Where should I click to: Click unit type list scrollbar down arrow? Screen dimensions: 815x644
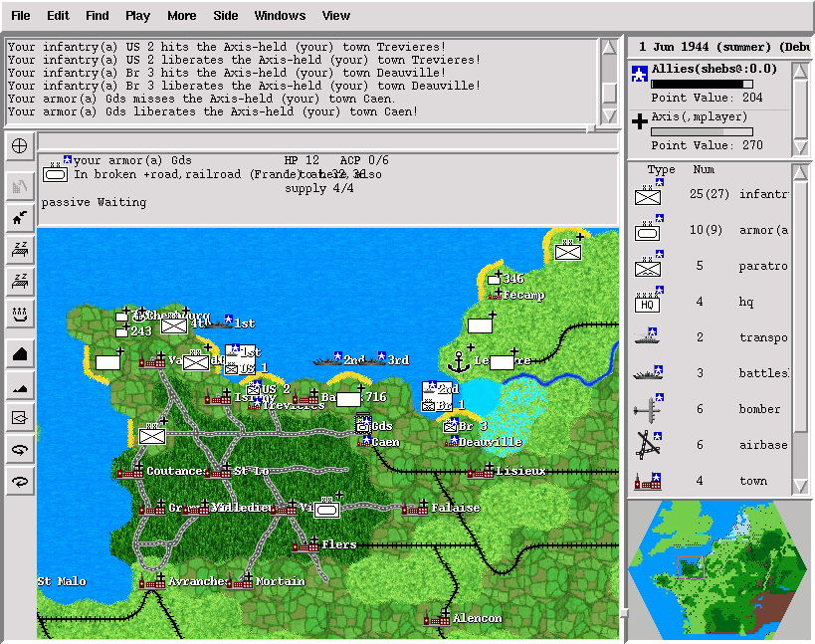pyautogui.click(x=800, y=486)
